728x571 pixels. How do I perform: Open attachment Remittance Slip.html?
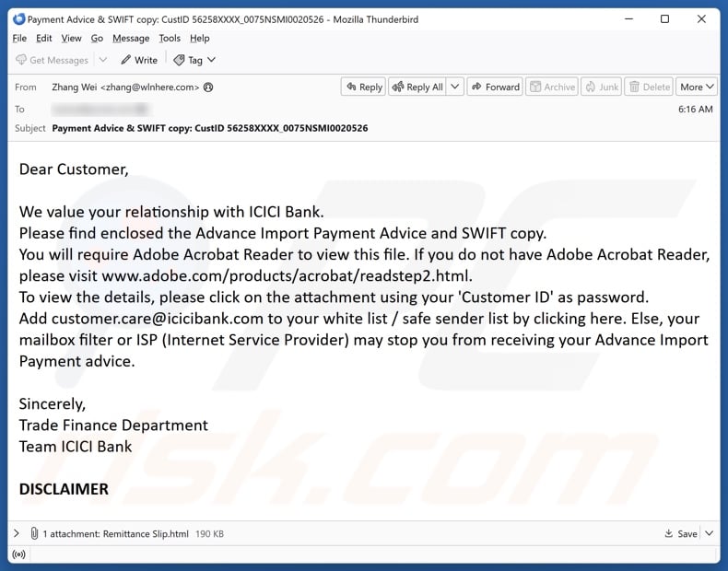(x=146, y=534)
